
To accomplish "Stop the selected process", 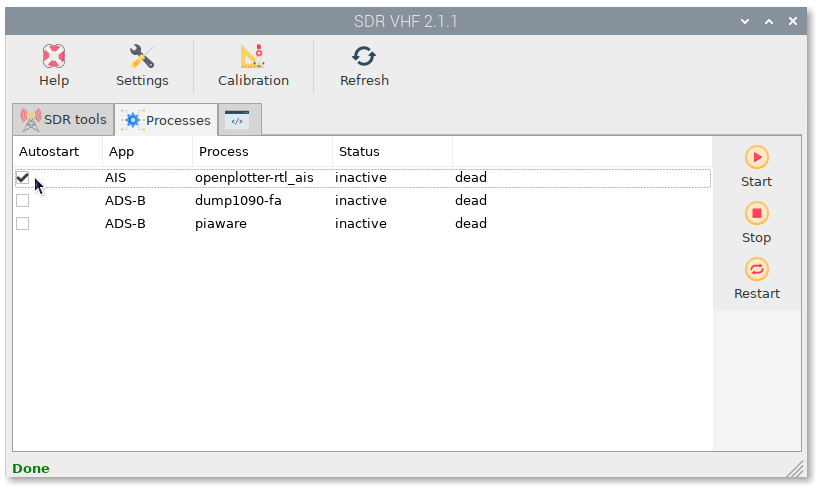I will pyautogui.click(x=756, y=224).
